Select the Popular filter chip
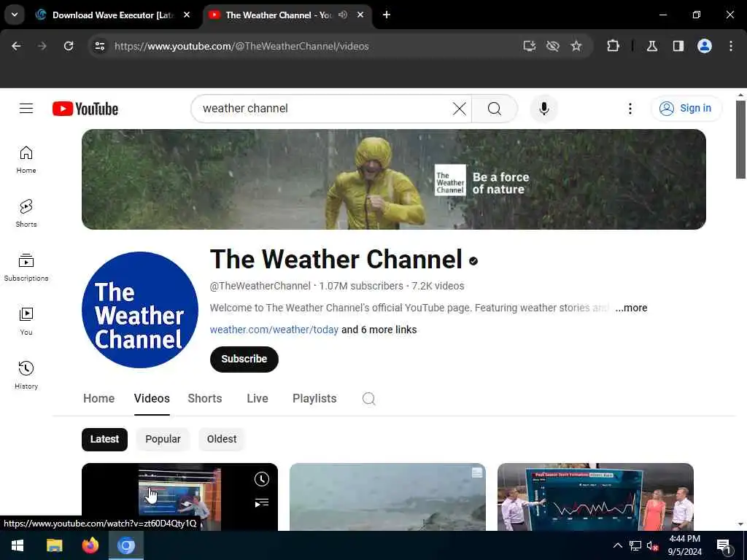 [x=163, y=439]
